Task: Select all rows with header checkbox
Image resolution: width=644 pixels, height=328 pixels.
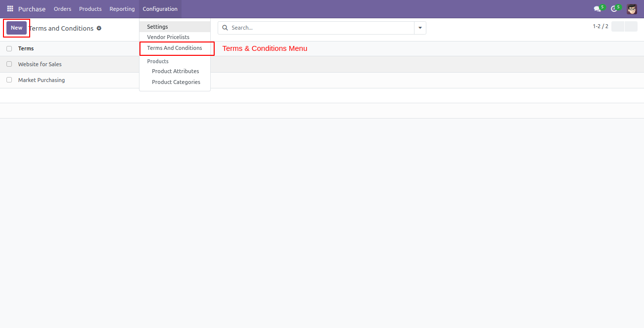Action: pyautogui.click(x=9, y=48)
